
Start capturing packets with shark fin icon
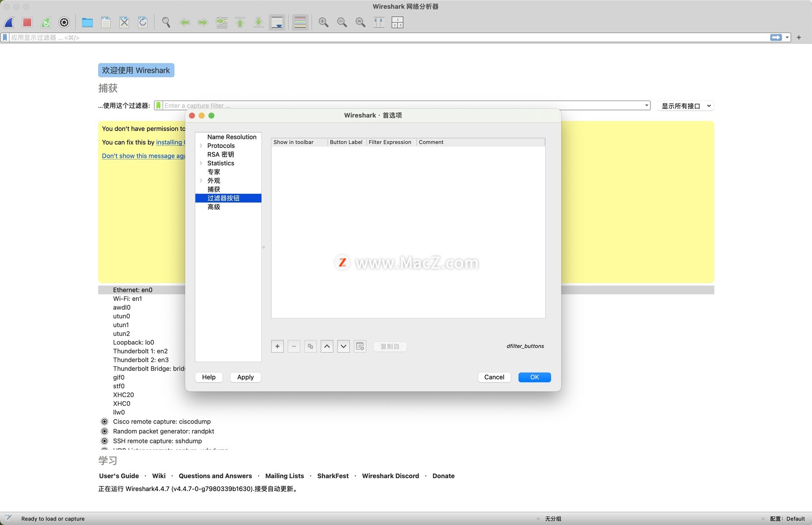point(9,22)
